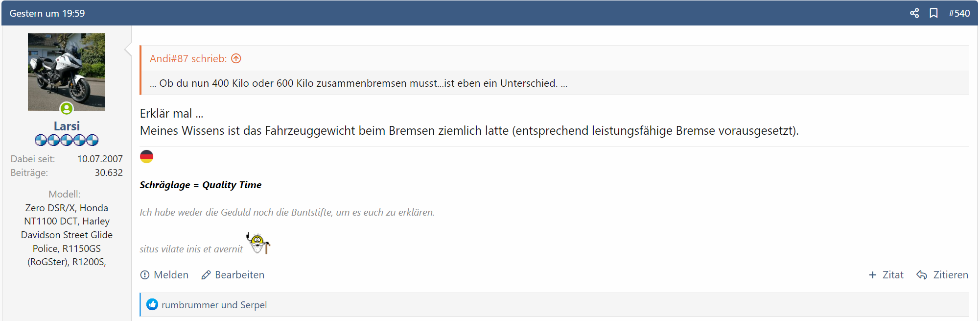Viewport: 980px width, 321px height.
Task: Click the share icon in post header
Action: coord(914,13)
